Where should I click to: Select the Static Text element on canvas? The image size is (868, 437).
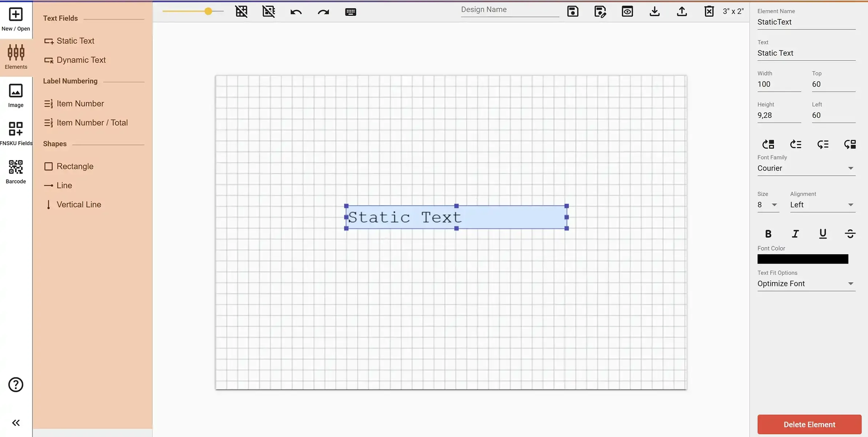(456, 217)
